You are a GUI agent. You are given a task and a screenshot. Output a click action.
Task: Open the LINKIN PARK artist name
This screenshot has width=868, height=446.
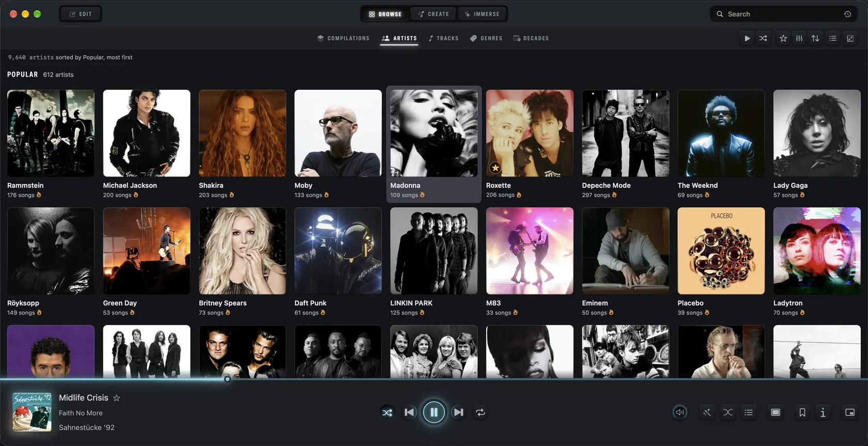[411, 303]
